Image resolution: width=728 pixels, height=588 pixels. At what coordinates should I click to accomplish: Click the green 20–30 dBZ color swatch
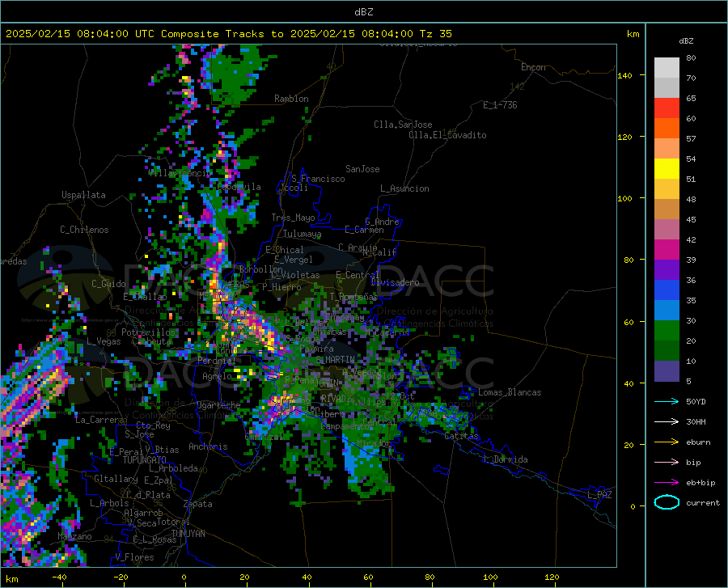pyautogui.click(x=667, y=331)
